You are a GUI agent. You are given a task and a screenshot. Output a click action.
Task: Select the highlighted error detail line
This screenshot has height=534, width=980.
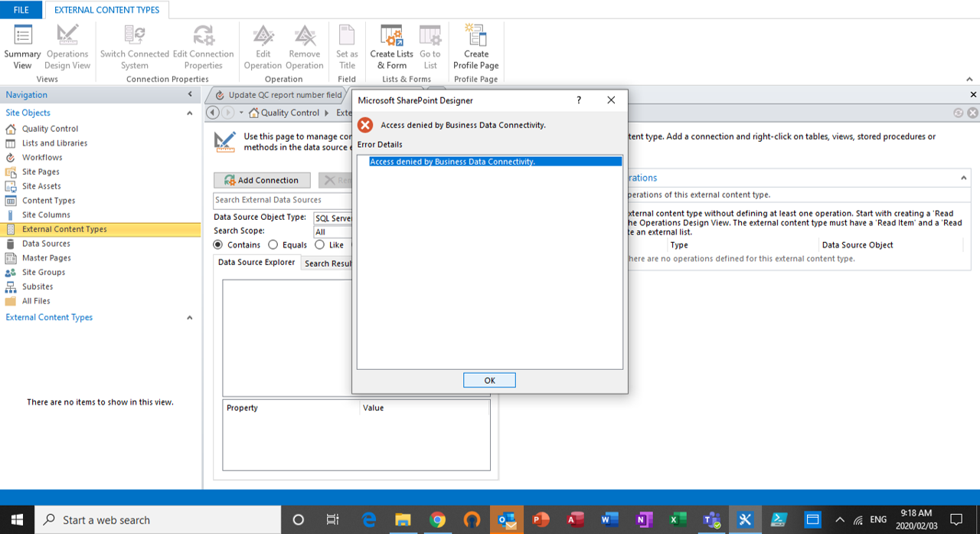(495, 162)
